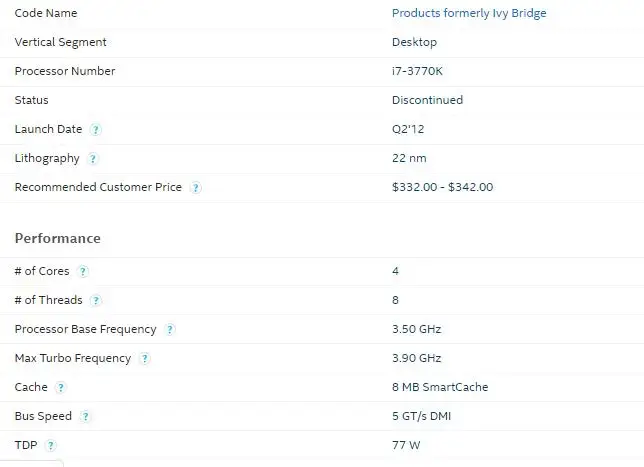Click the 3.90 GHz turbo frequency value
Image resolution: width=644 pixels, height=467 pixels.
(416, 358)
